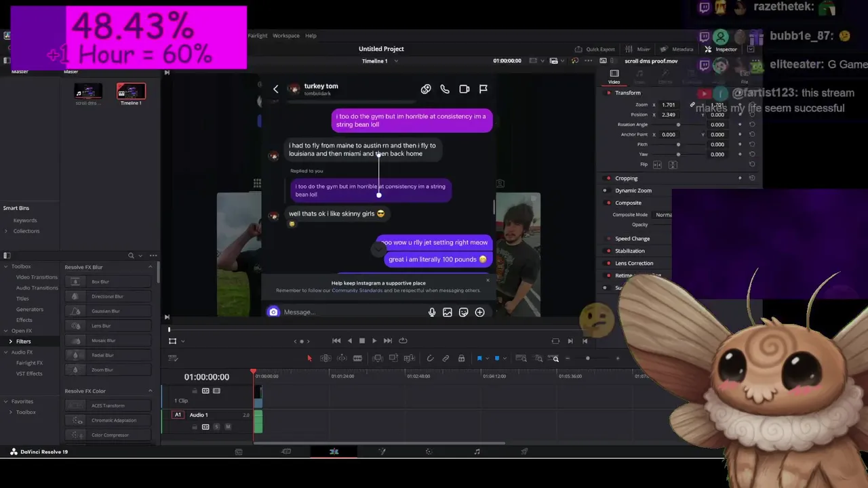Open the Workspace menu
The height and width of the screenshot is (488, 868).
tap(285, 35)
